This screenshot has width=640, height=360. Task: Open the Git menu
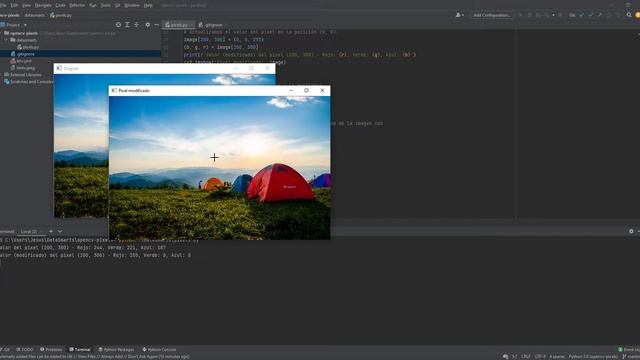[118, 5]
